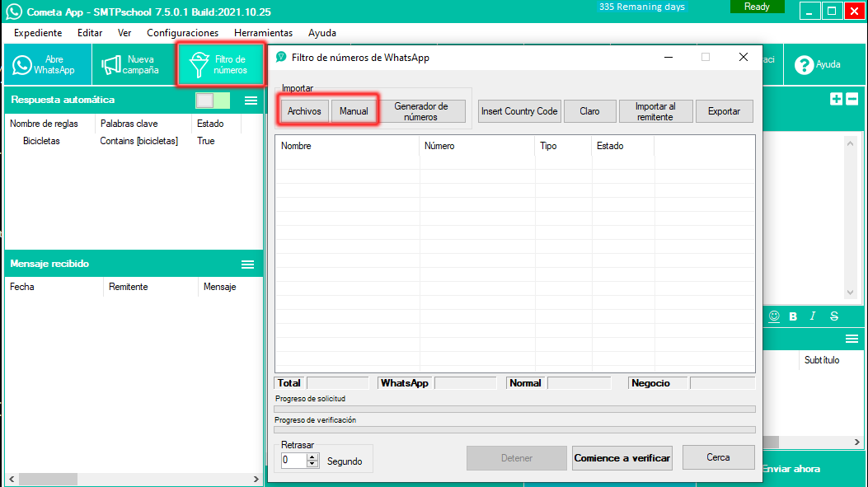This screenshot has width=868, height=487.
Task: Apply italic formatting with the I icon
Action: (813, 316)
